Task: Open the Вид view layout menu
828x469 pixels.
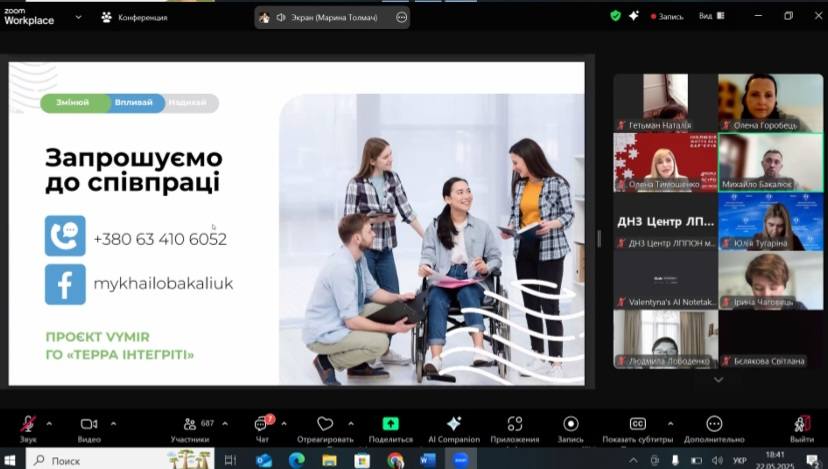Action: pyautogui.click(x=711, y=16)
